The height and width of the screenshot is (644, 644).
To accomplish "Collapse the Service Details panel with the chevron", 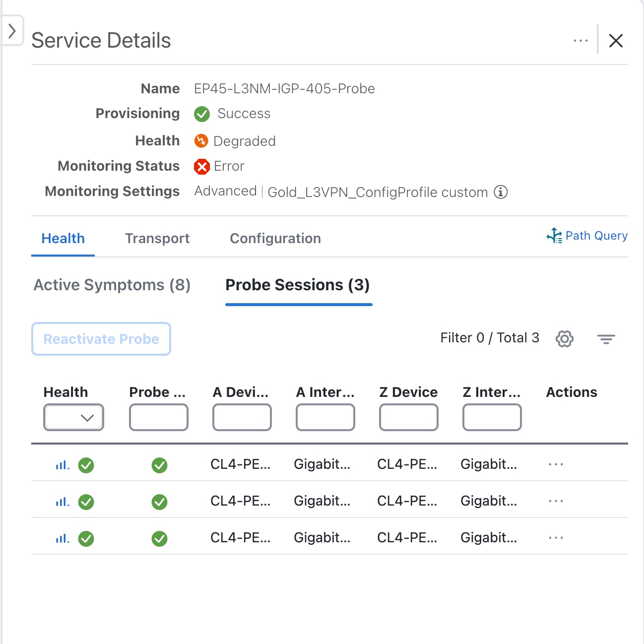I will [x=12, y=30].
